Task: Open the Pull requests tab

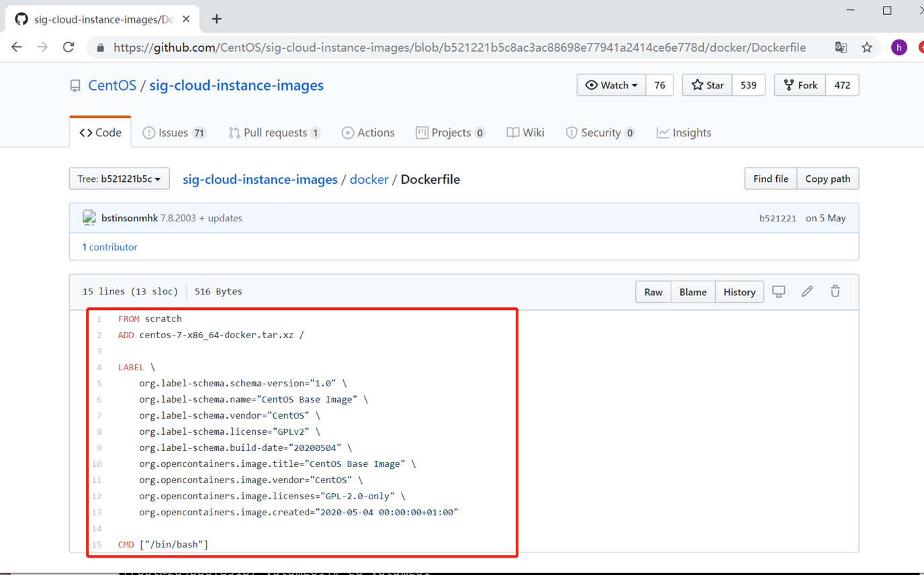Action: [x=274, y=133]
